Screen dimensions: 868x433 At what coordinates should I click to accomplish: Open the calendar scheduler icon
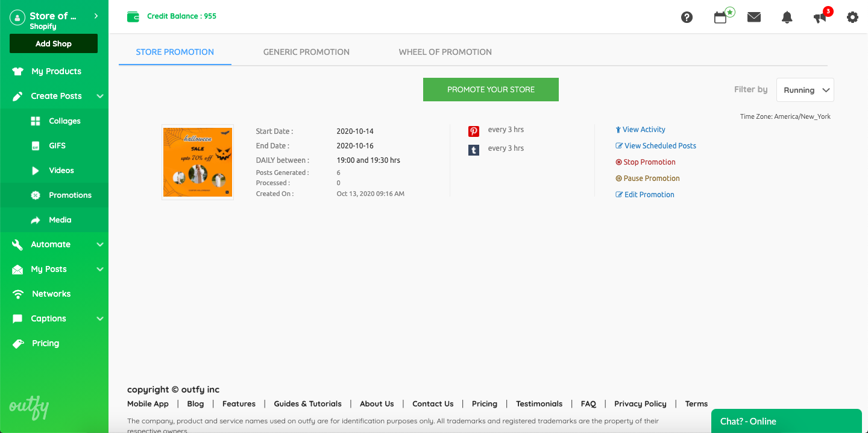click(x=720, y=17)
